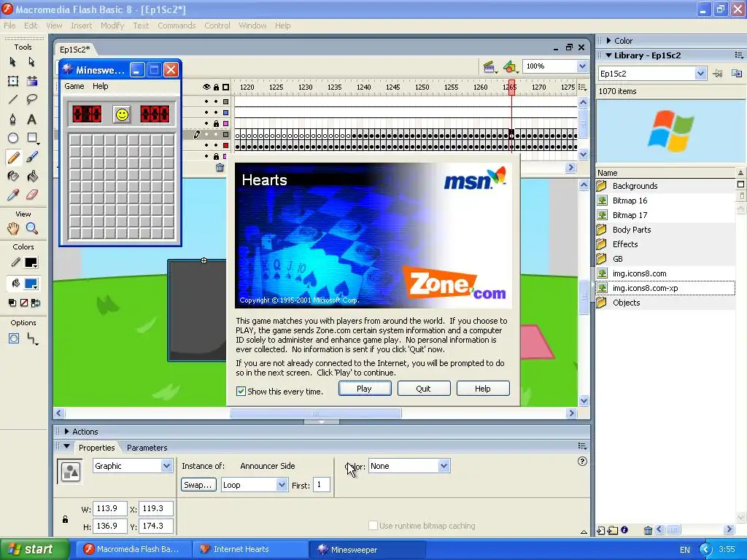Expand the Actions panel
747x560 pixels.
click(x=66, y=432)
